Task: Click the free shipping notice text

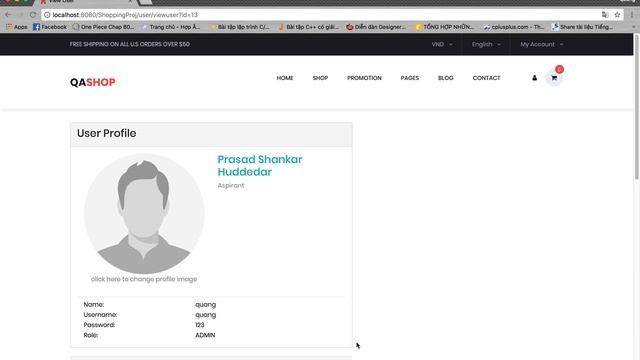Action: click(129, 44)
